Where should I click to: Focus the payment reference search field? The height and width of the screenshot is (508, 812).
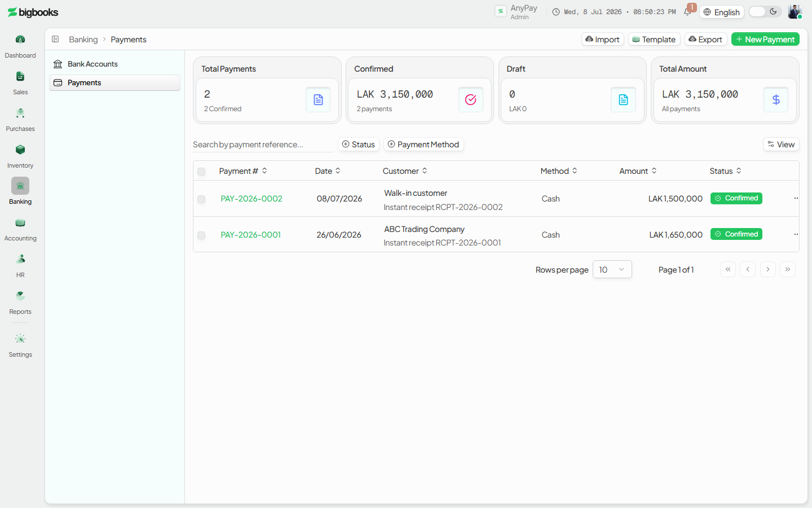(x=263, y=144)
